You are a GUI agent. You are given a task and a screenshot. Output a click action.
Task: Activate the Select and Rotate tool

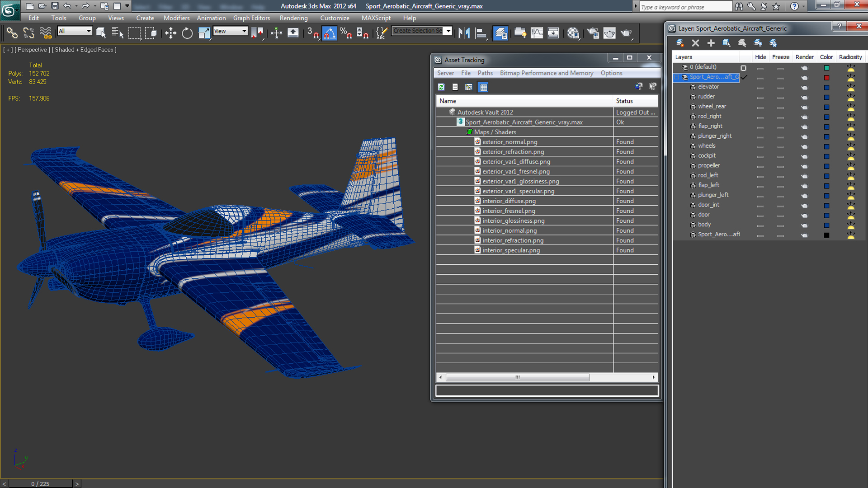pyautogui.click(x=187, y=33)
